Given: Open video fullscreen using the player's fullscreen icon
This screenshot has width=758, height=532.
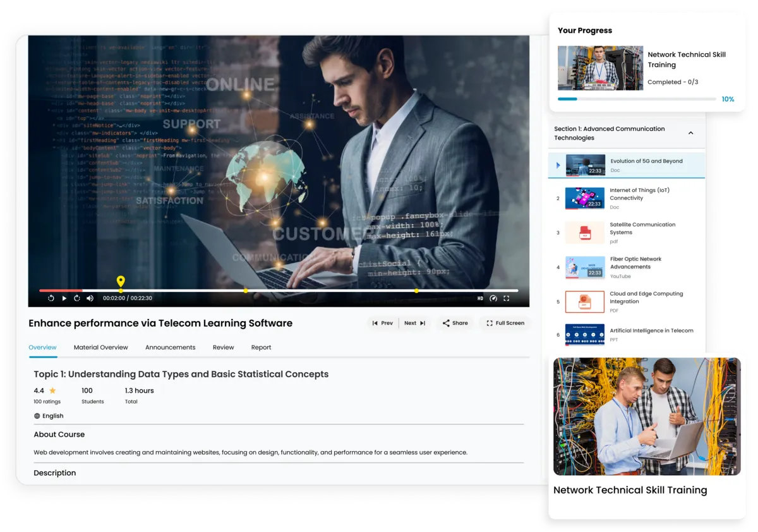Looking at the screenshot, I should tap(507, 298).
